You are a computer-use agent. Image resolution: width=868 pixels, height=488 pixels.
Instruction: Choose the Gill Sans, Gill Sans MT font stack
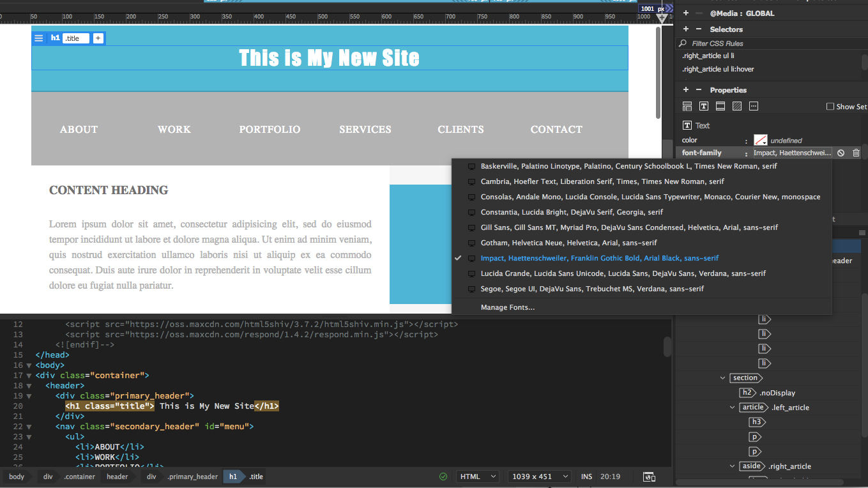click(641, 227)
